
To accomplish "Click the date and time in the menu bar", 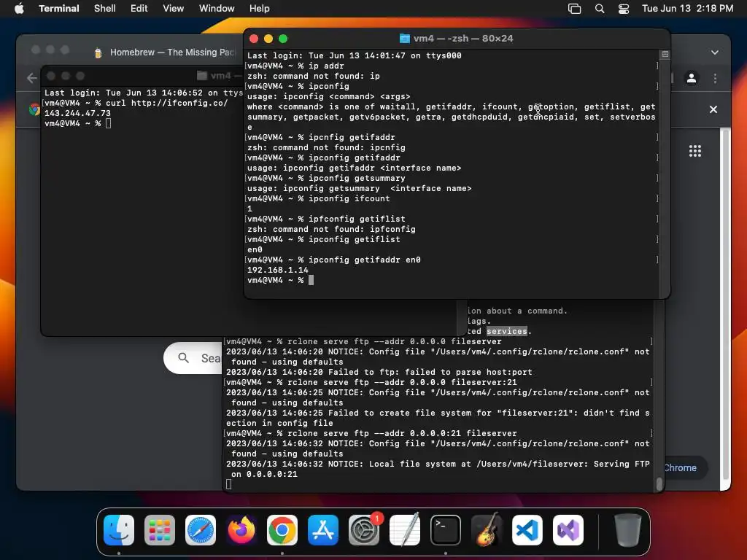I will click(687, 9).
